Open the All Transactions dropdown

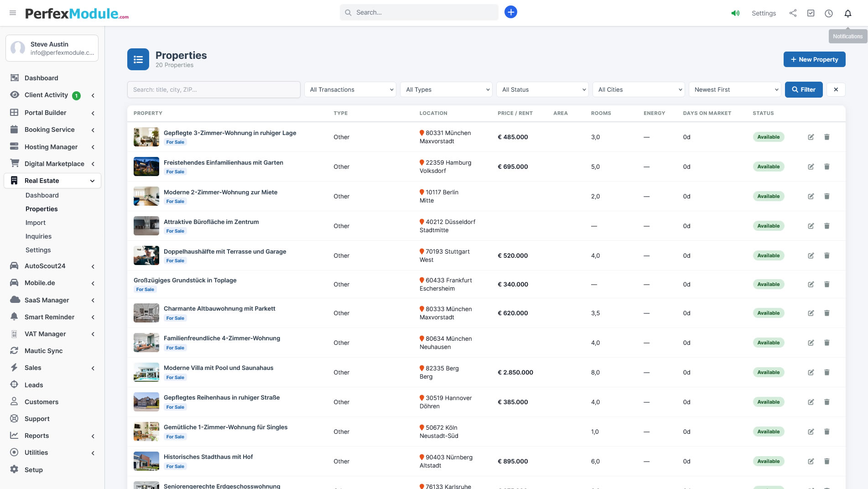tap(350, 90)
